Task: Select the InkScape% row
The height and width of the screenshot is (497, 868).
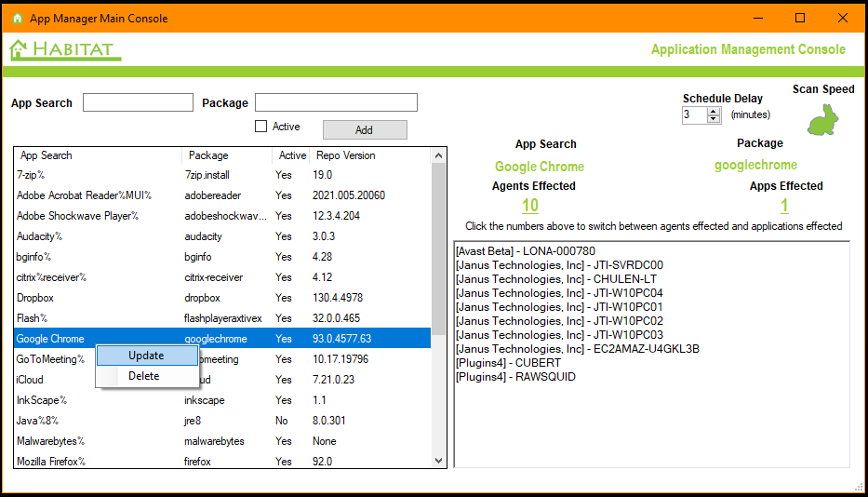Action: [222, 400]
